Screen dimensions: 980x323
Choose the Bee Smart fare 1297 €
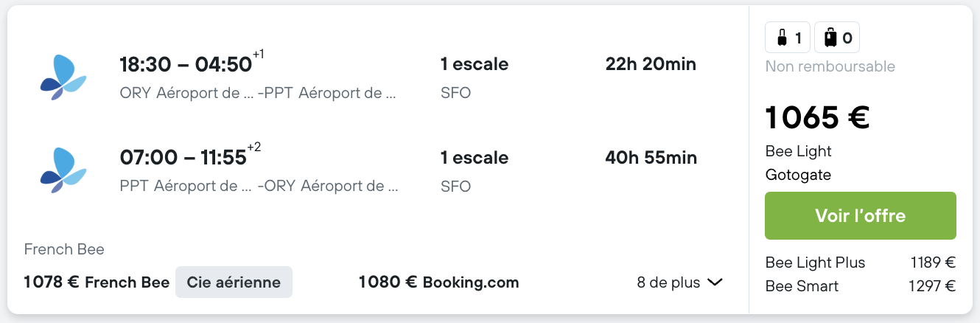tap(861, 286)
